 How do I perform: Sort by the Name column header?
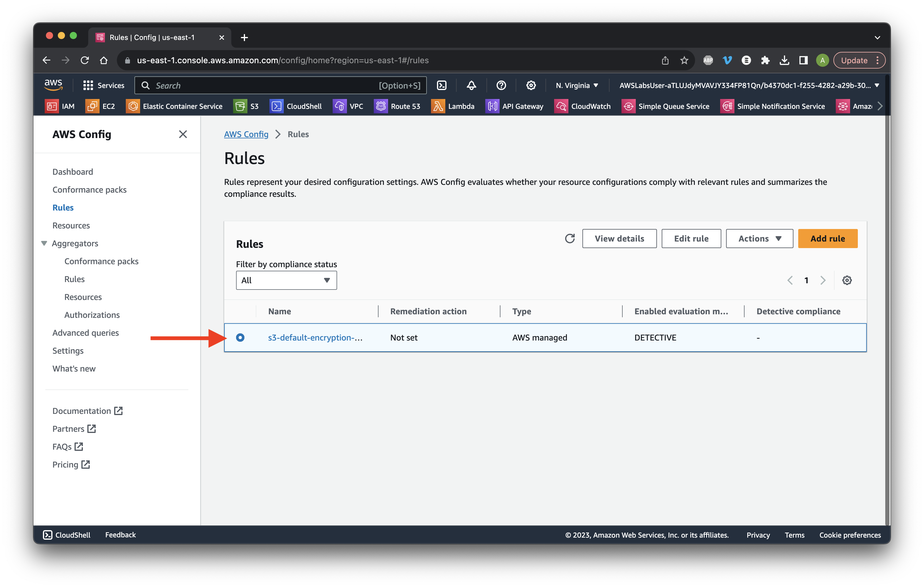(279, 311)
